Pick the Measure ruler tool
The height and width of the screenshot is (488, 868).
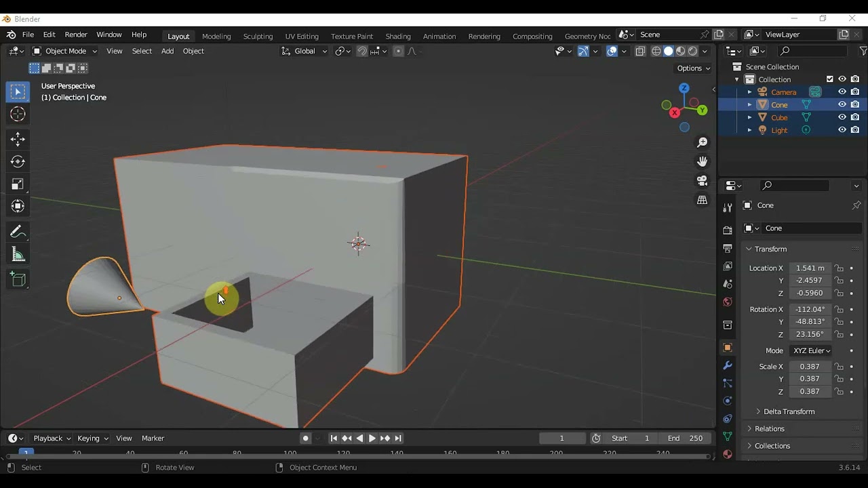(x=18, y=255)
